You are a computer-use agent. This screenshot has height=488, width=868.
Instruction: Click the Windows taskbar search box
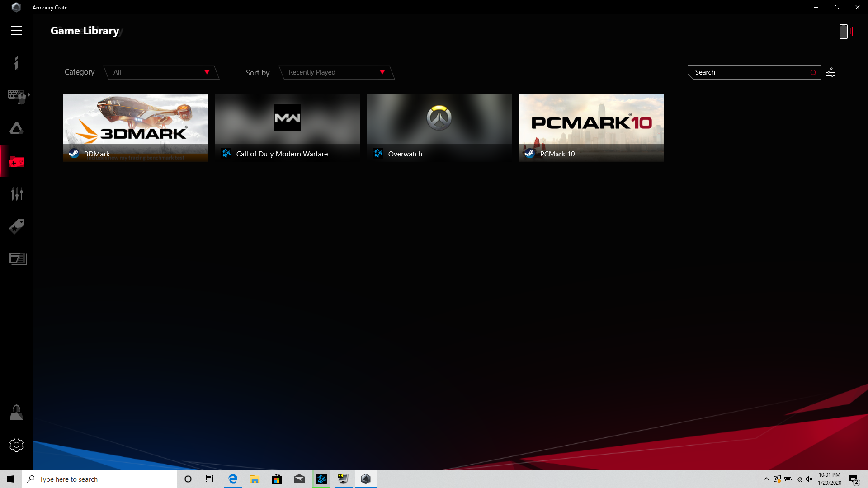pyautogui.click(x=99, y=479)
